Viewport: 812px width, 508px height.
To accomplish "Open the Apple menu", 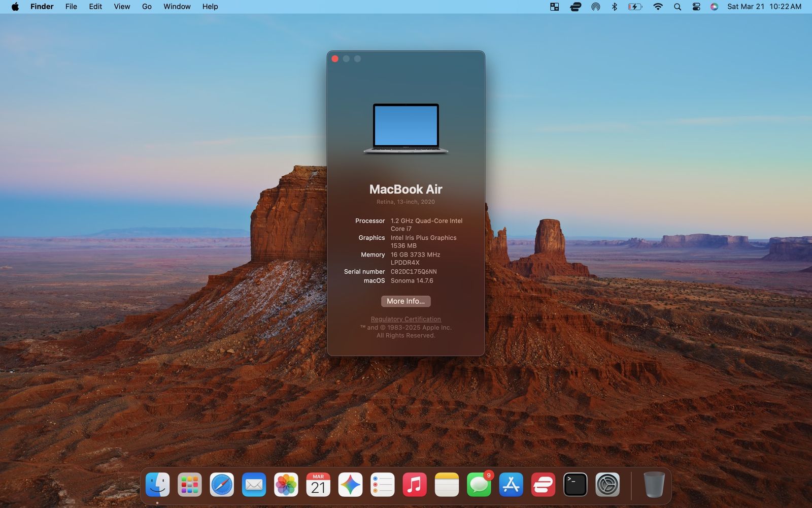I will coord(15,7).
